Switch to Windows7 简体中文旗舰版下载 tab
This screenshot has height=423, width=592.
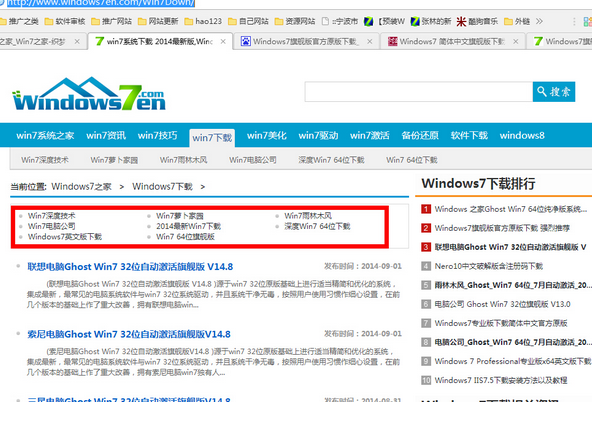(452, 41)
